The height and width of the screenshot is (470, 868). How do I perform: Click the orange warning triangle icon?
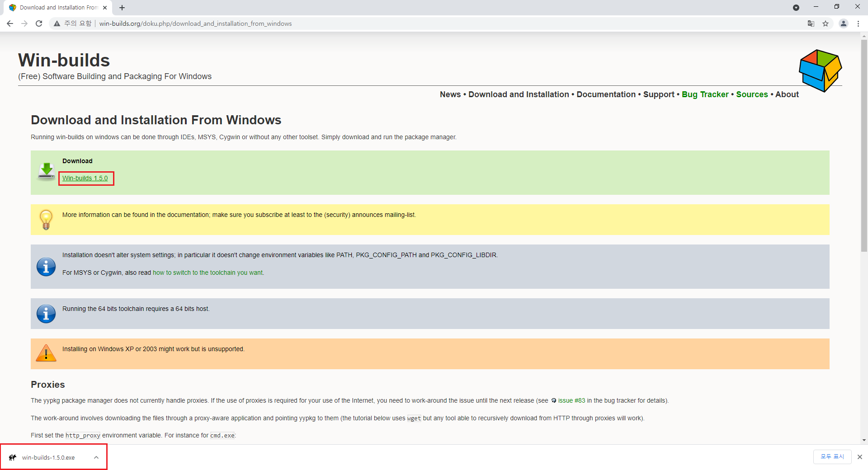46,353
